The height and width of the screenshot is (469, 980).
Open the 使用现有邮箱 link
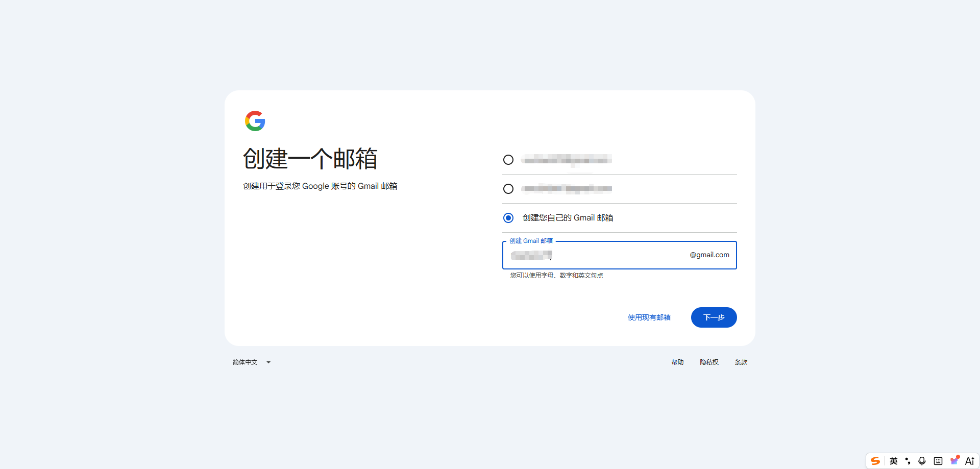pyautogui.click(x=649, y=317)
